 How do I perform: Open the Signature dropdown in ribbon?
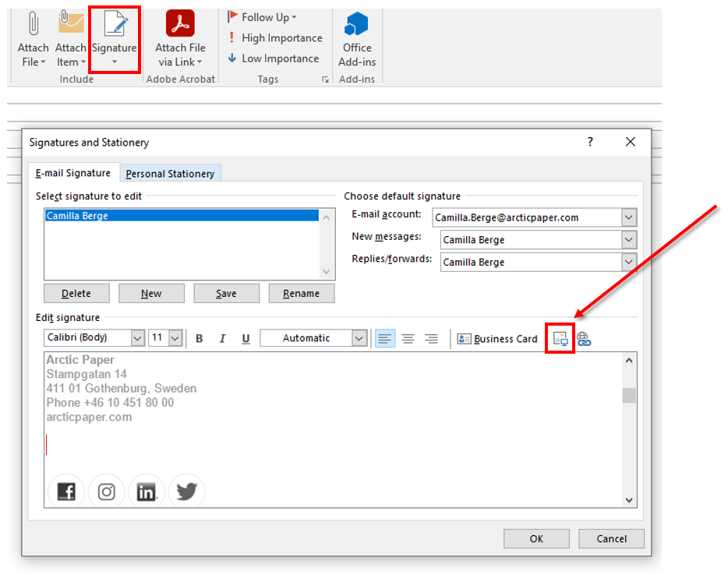(115, 38)
